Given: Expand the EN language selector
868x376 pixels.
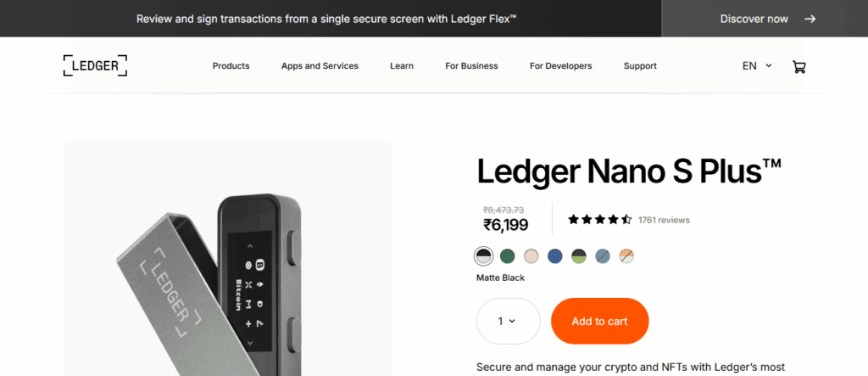Looking at the screenshot, I should tap(757, 65).
